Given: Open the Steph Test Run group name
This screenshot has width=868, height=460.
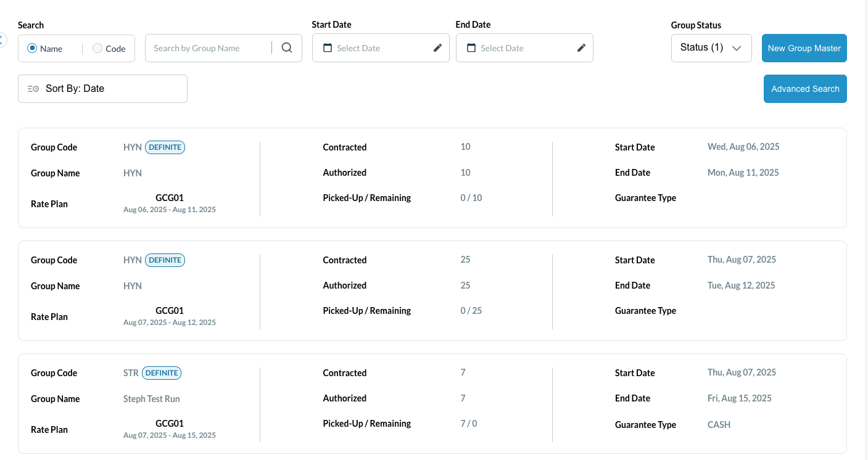Looking at the screenshot, I should tap(151, 399).
